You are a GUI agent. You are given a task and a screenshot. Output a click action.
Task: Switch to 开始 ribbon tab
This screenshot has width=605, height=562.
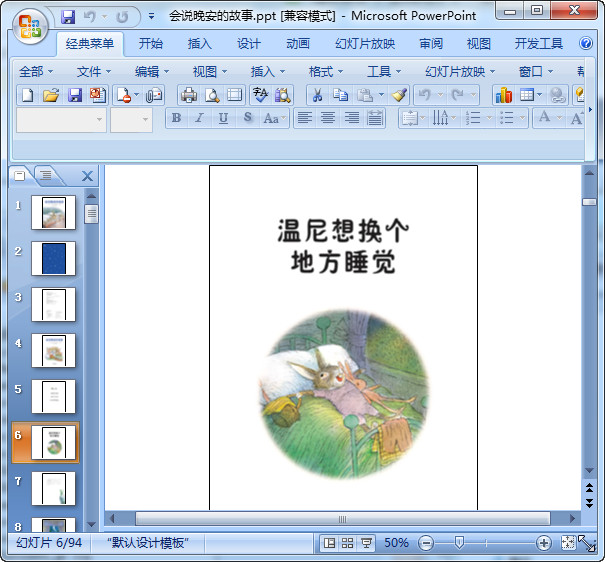[150, 44]
